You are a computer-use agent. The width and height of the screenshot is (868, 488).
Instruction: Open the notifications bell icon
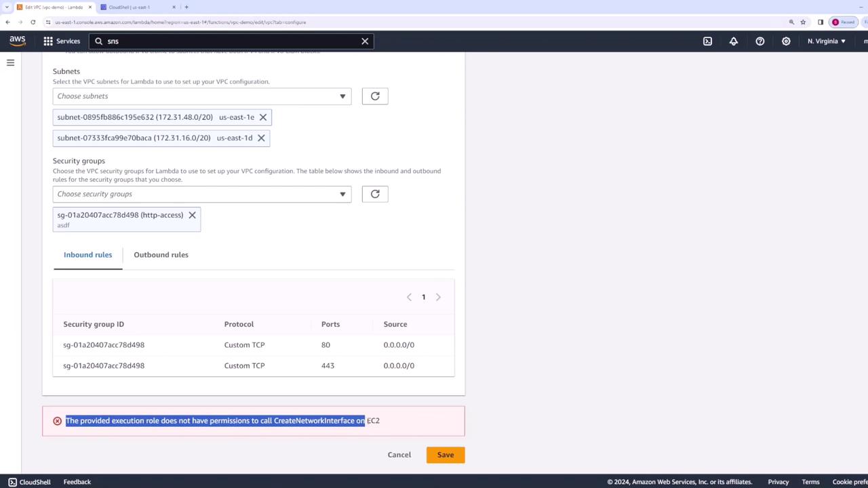[x=734, y=41]
